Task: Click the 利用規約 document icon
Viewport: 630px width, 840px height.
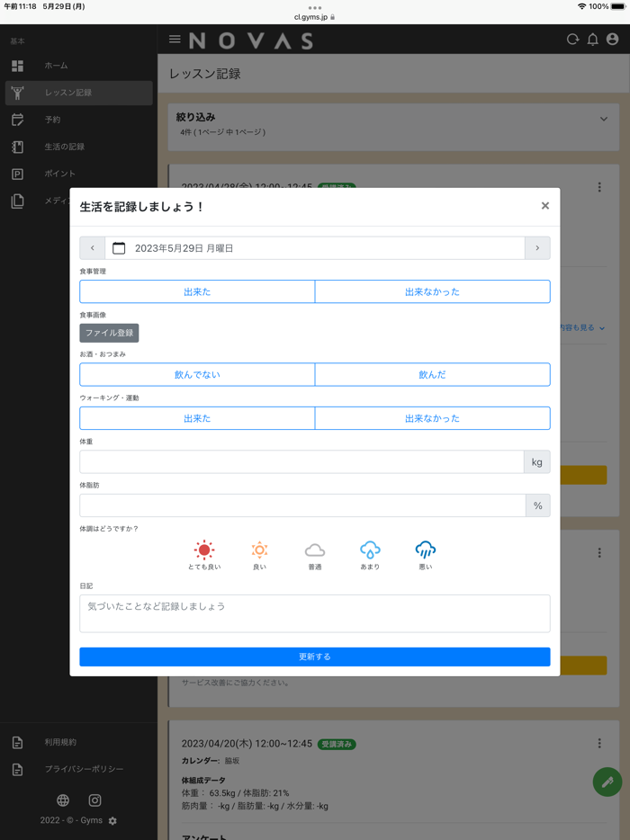Action: pos(18,743)
